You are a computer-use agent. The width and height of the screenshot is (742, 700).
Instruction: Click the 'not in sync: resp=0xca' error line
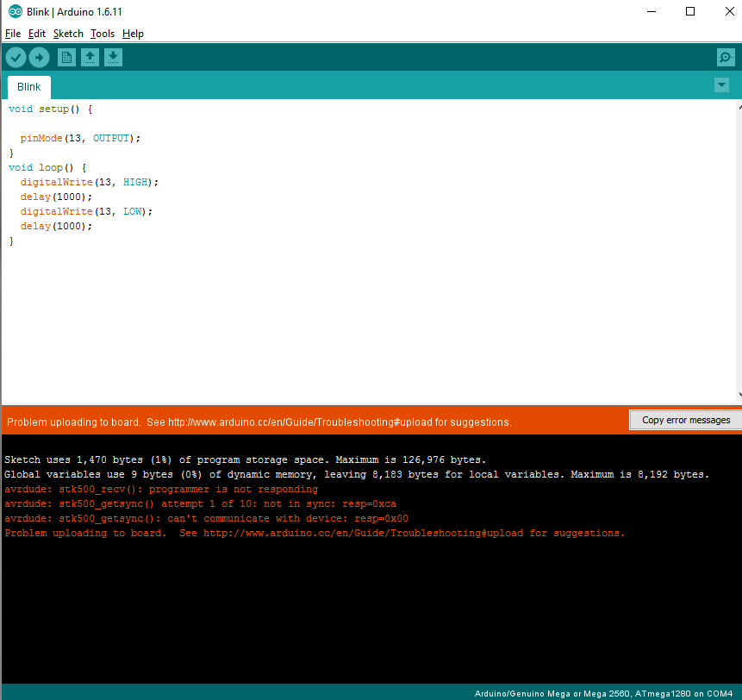[201, 503]
